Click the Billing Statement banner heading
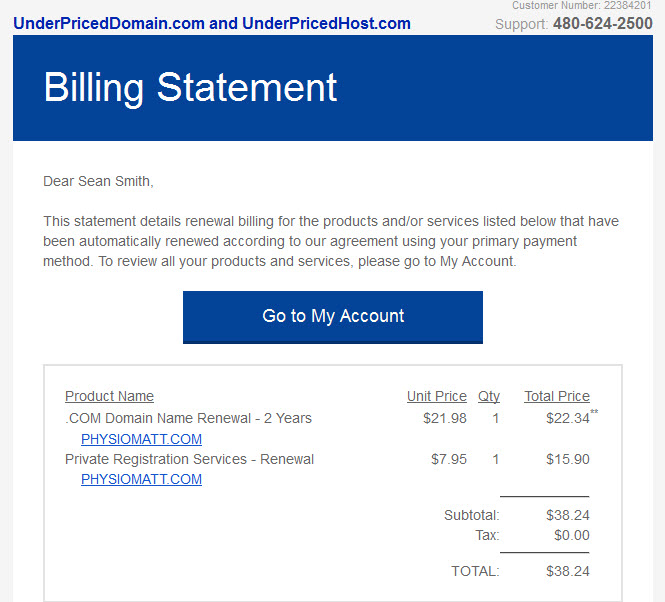 190,88
